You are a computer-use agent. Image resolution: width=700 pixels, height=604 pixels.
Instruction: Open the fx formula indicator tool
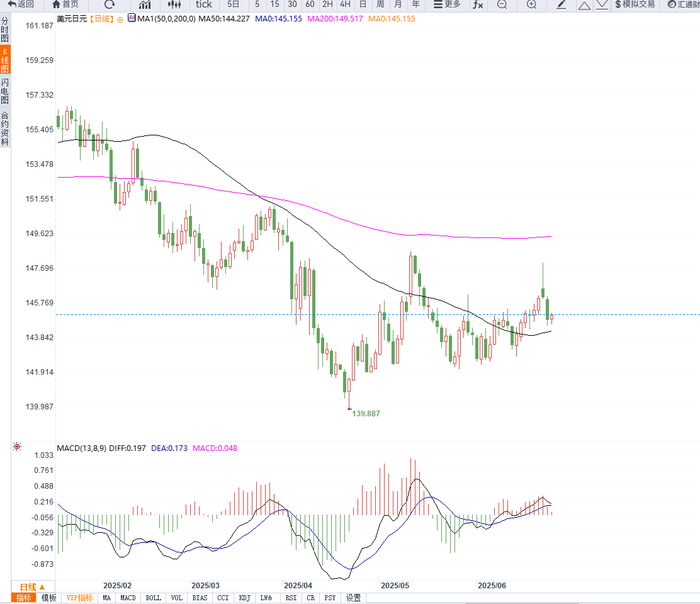pyautogui.click(x=478, y=4)
